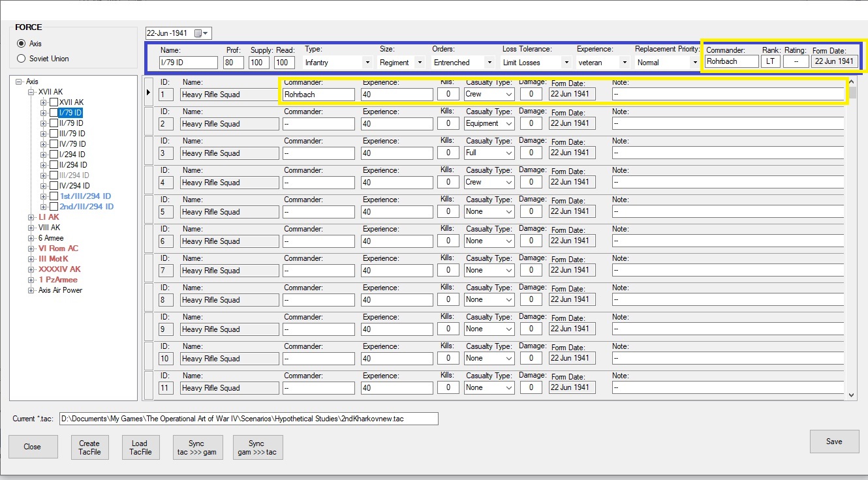Click the Sync tac >>> gam button

point(196,447)
